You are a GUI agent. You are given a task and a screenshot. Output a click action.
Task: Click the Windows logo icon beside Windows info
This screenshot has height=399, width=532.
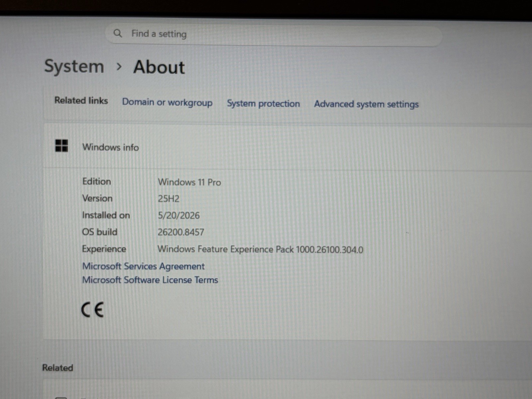point(62,146)
